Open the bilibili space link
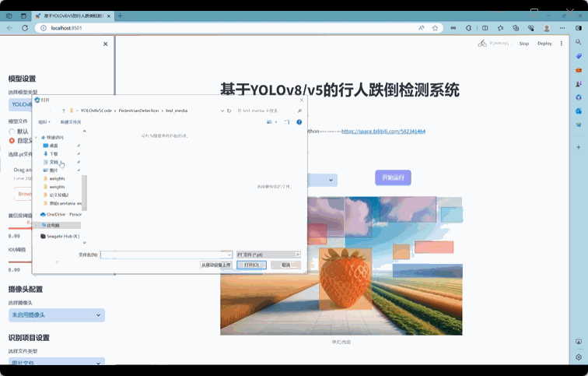This screenshot has width=588, height=376. (383, 132)
